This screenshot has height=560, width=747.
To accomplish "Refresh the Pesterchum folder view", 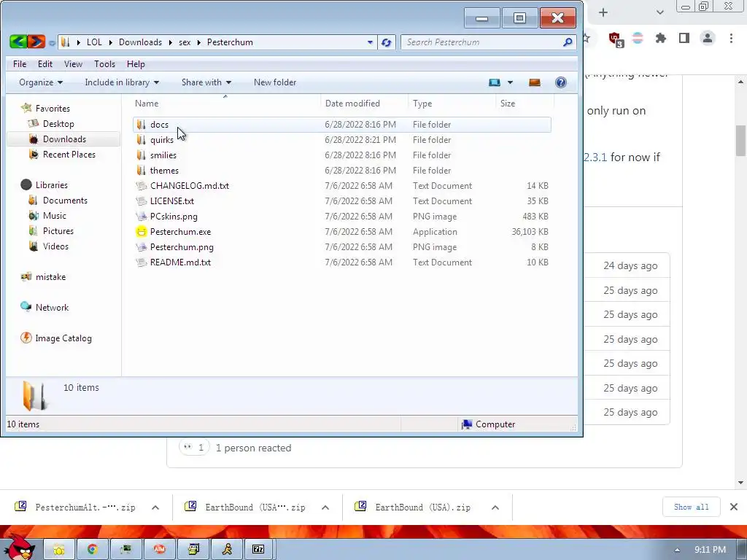I will [387, 42].
